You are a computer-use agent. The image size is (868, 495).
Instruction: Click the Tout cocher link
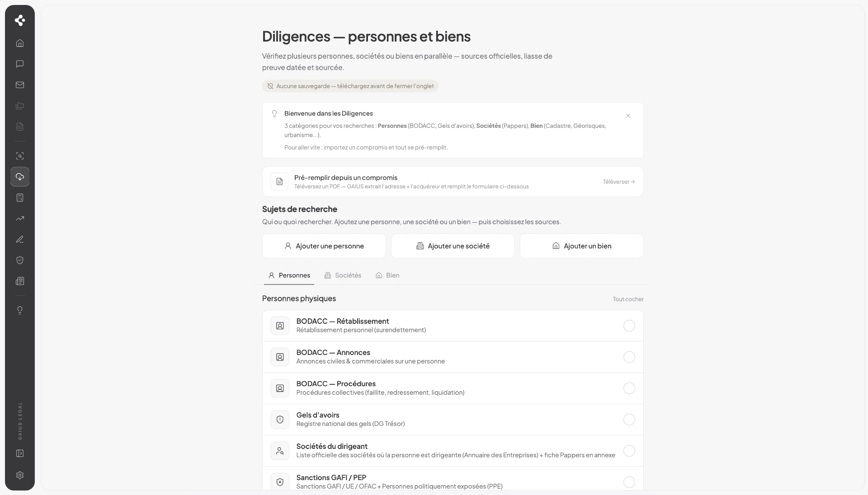[628, 299]
